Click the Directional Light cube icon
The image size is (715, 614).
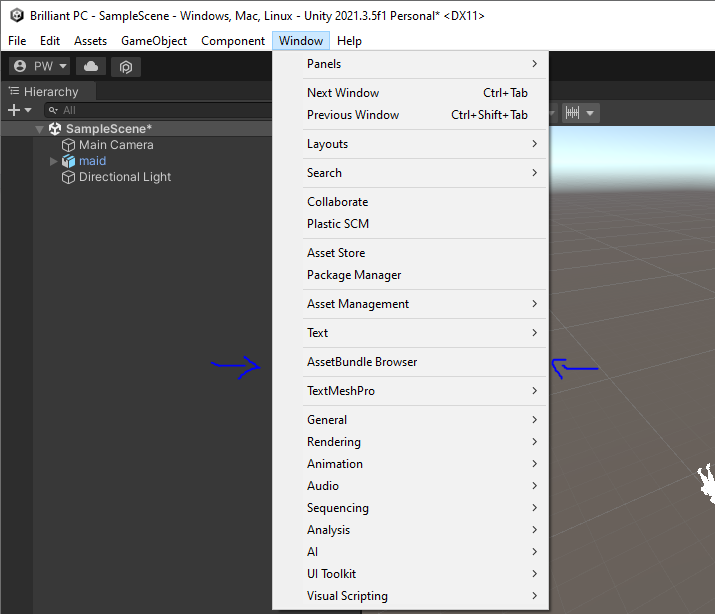pyautogui.click(x=68, y=177)
